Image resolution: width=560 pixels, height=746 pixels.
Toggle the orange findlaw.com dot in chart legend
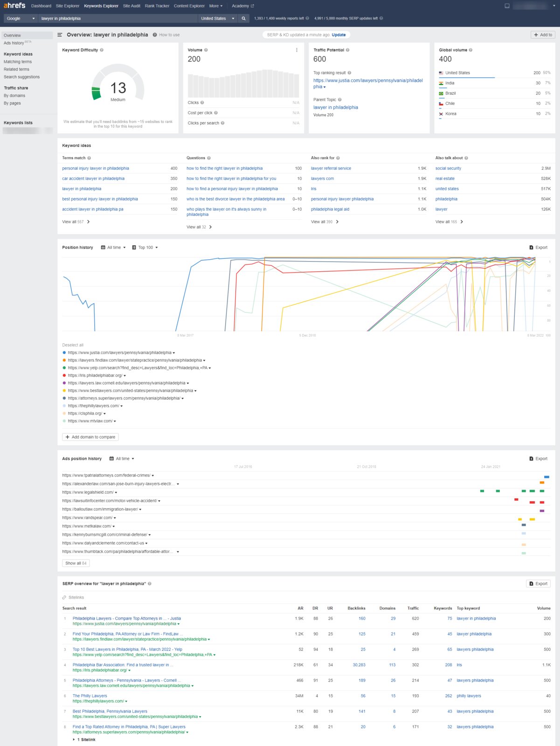pyautogui.click(x=64, y=360)
